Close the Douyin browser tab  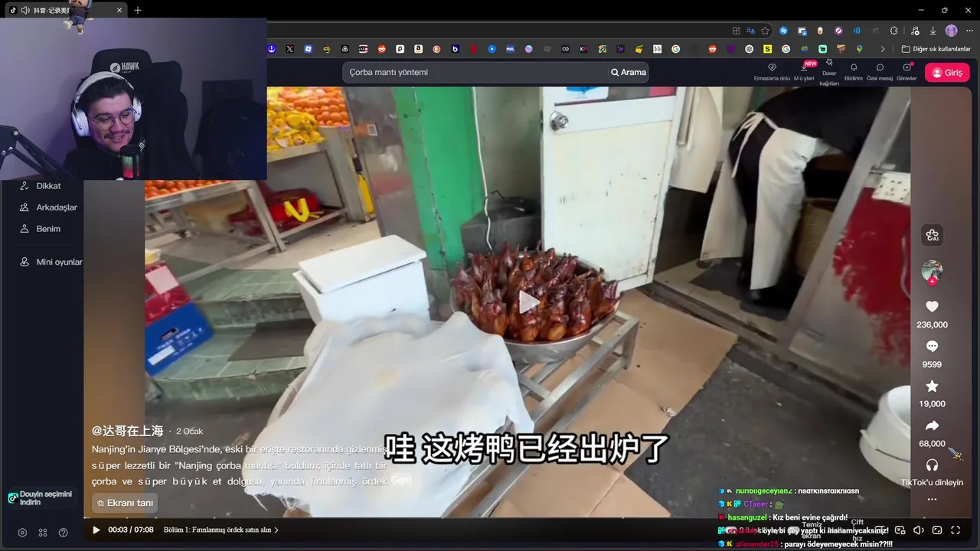click(119, 10)
